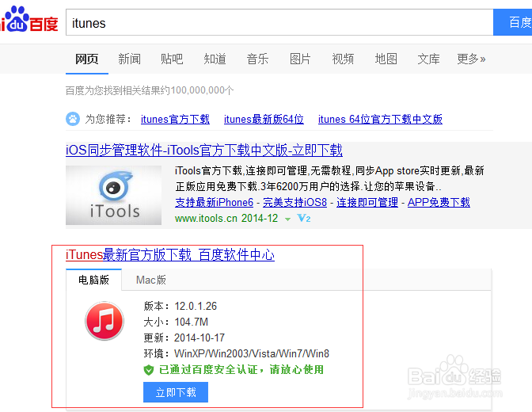Open the iOS同步管理软件-iTools result title
Screen dimensions: 532x412
(x=204, y=150)
